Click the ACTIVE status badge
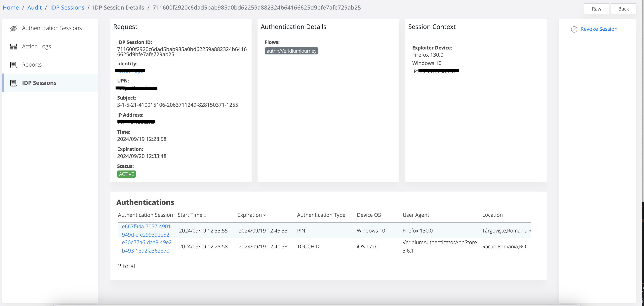 (126, 174)
